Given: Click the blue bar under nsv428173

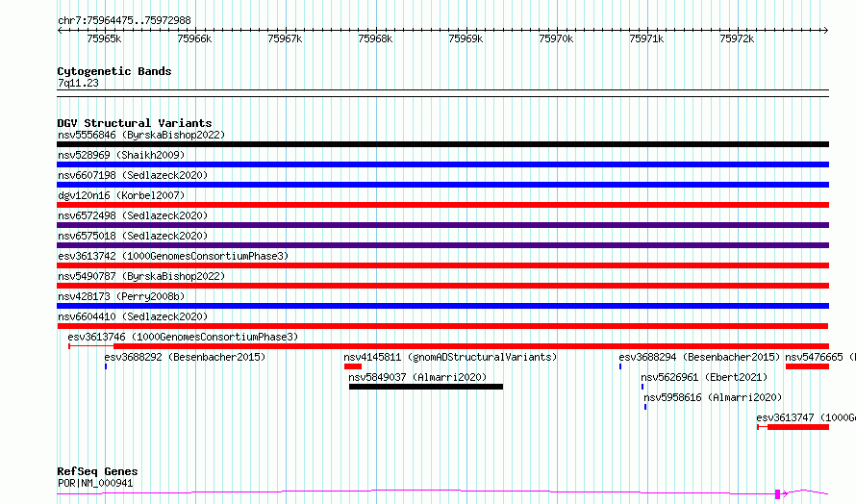Looking at the screenshot, I should [442, 306].
